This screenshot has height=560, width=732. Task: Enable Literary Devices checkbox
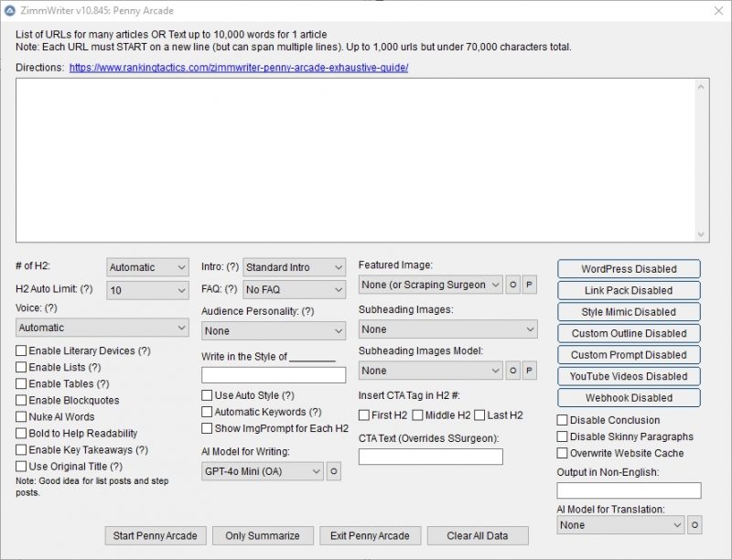[21, 351]
